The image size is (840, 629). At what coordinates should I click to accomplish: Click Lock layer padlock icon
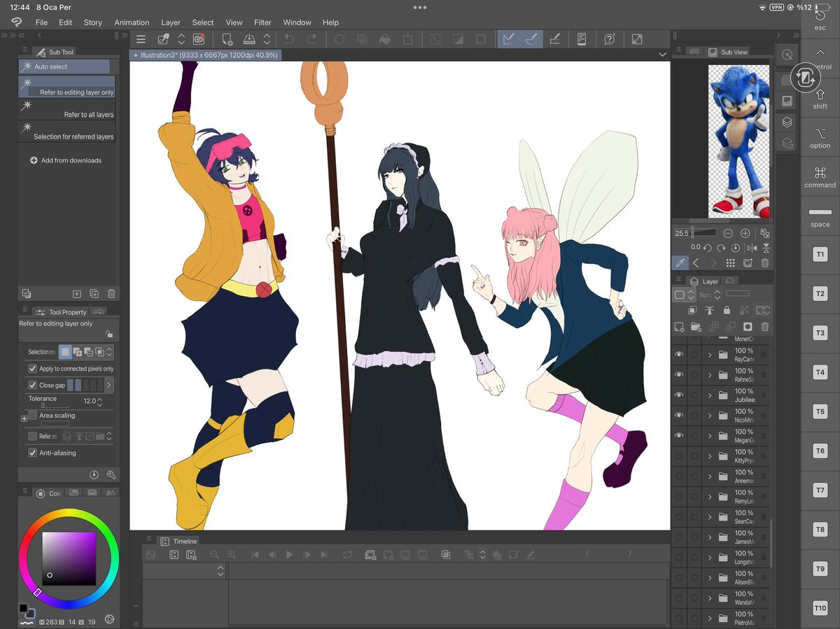(727, 310)
